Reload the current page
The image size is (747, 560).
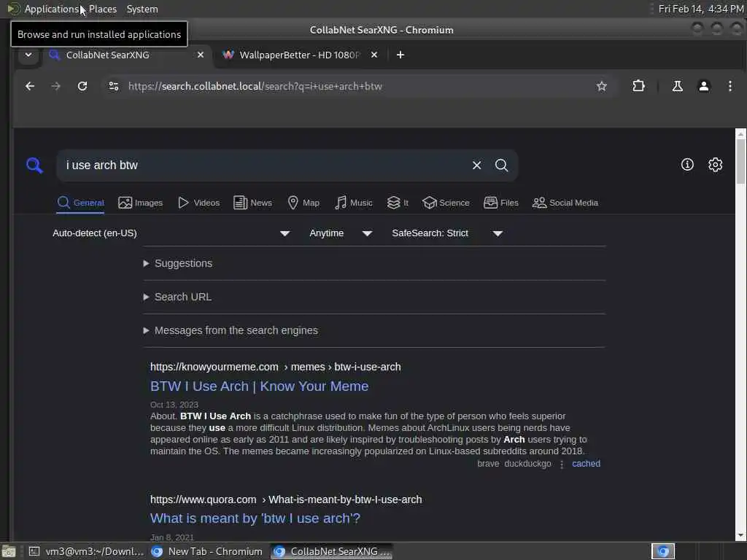(x=82, y=86)
